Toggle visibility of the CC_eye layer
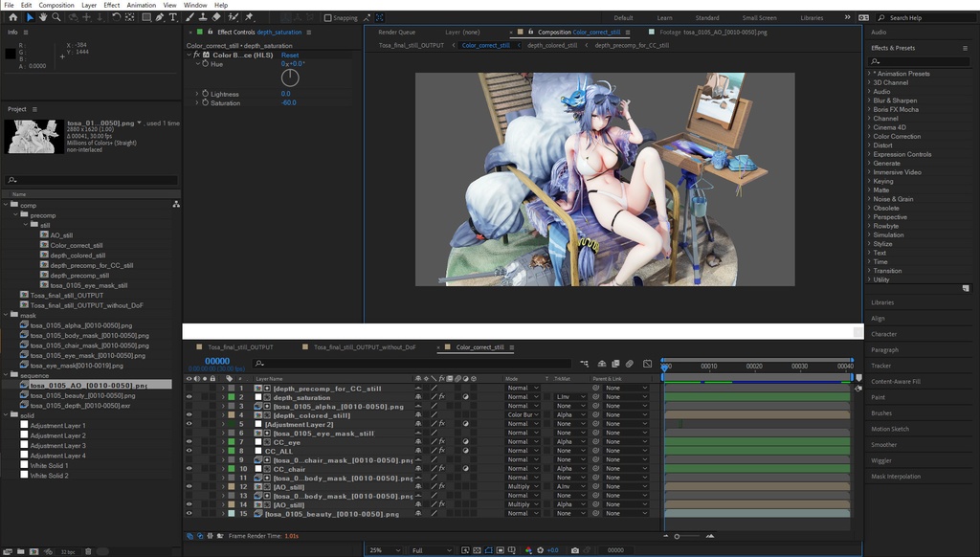 coord(189,442)
